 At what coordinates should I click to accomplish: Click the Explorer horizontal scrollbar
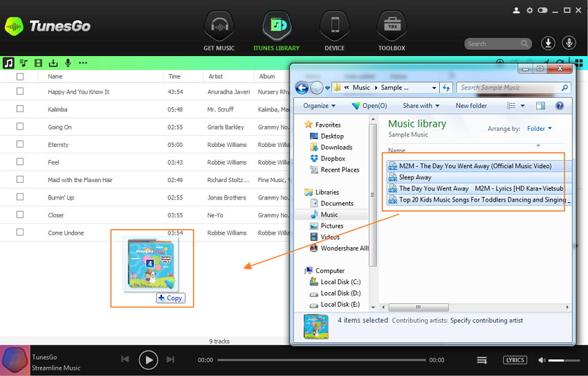tap(419, 307)
